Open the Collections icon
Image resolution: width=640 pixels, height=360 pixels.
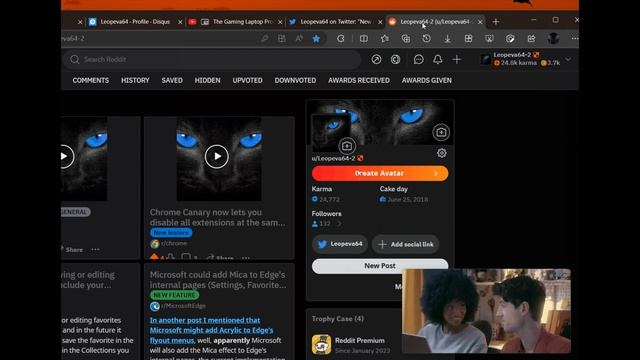click(406, 38)
